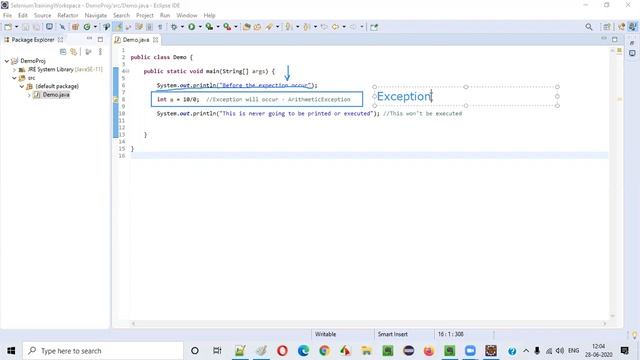640x360 pixels.
Task: Open the Project menu
Action: point(145,16)
